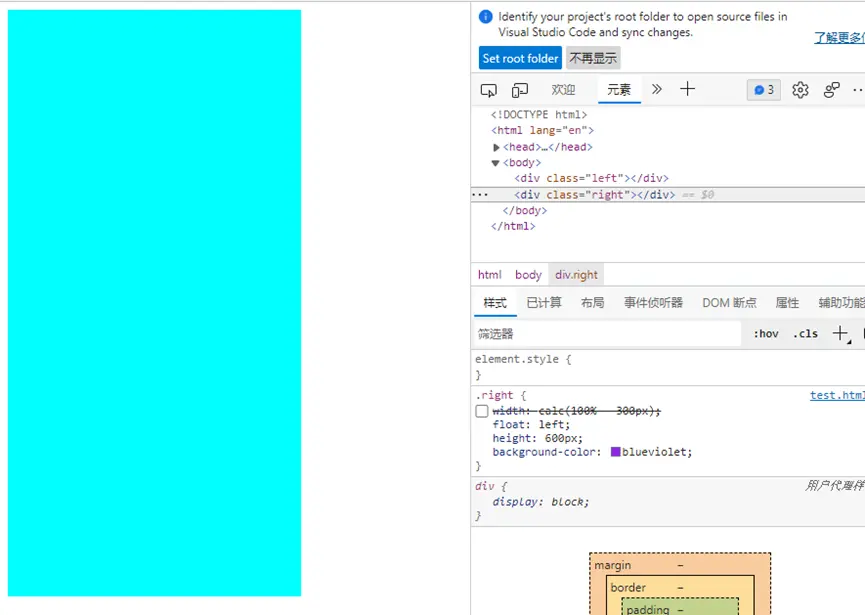This screenshot has width=865, height=615.
Task: Enable the width calc property checkbox
Action: click(x=482, y=411)
